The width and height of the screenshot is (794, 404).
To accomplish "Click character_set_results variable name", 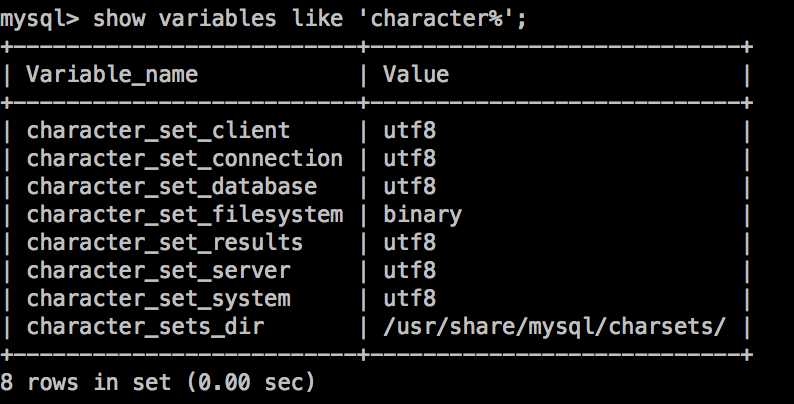I will (165, 243).
